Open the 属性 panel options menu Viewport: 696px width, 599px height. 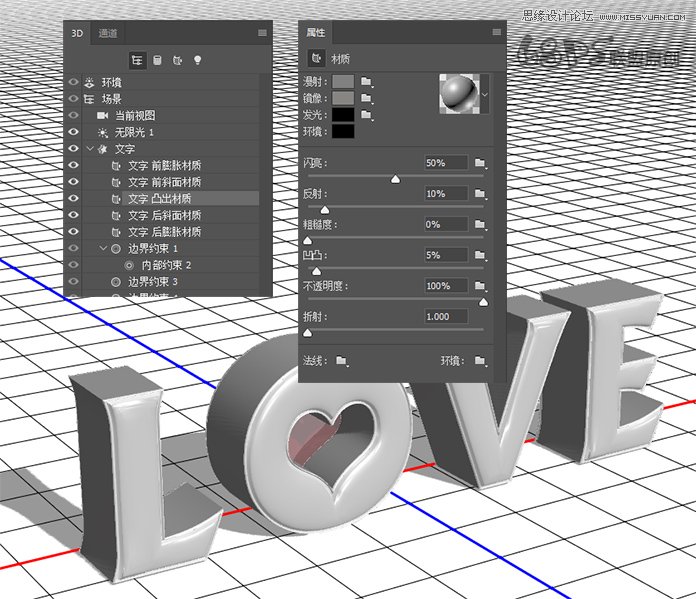[x=497, y=32]
